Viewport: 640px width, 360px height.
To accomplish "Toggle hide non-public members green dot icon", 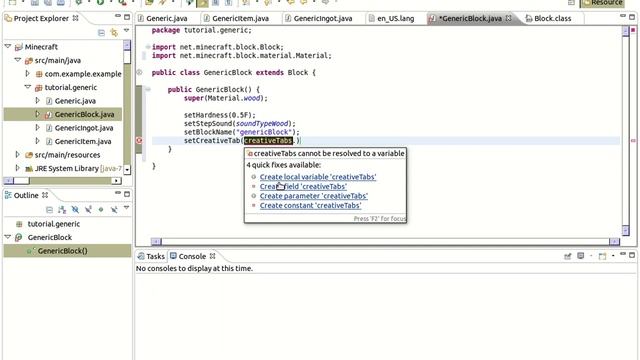I will pyautogui.click(x=101, y=210).
